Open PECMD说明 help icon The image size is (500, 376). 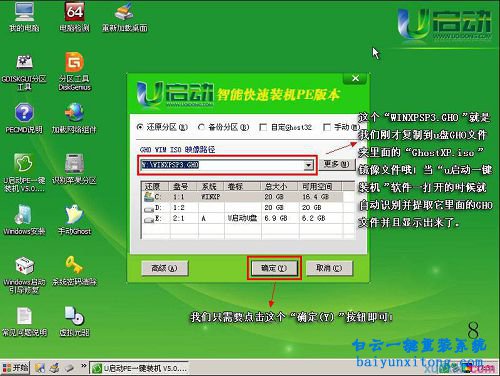tap(24, 118)
